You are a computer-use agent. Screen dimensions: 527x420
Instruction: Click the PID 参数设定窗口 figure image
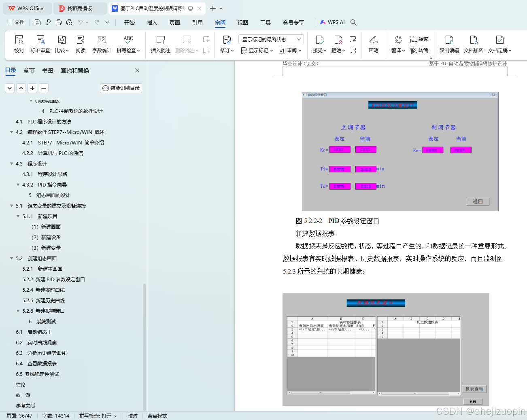pos(400,152)
